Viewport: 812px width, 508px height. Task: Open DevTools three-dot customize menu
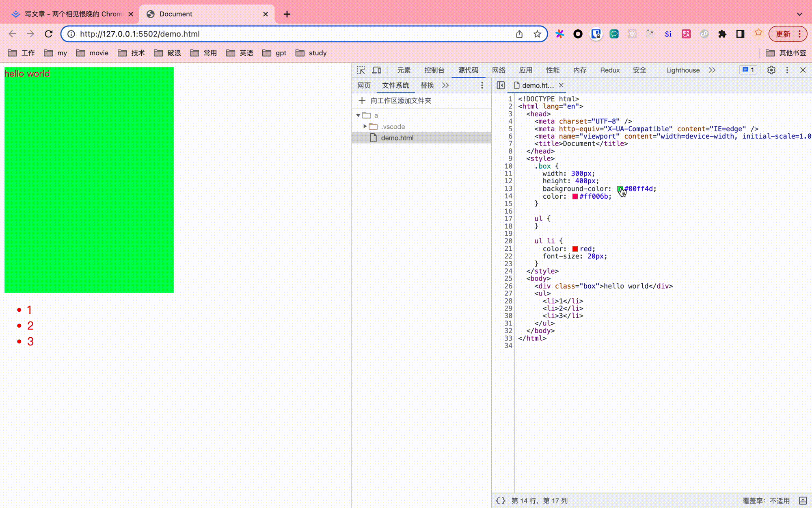coord(787,70)
